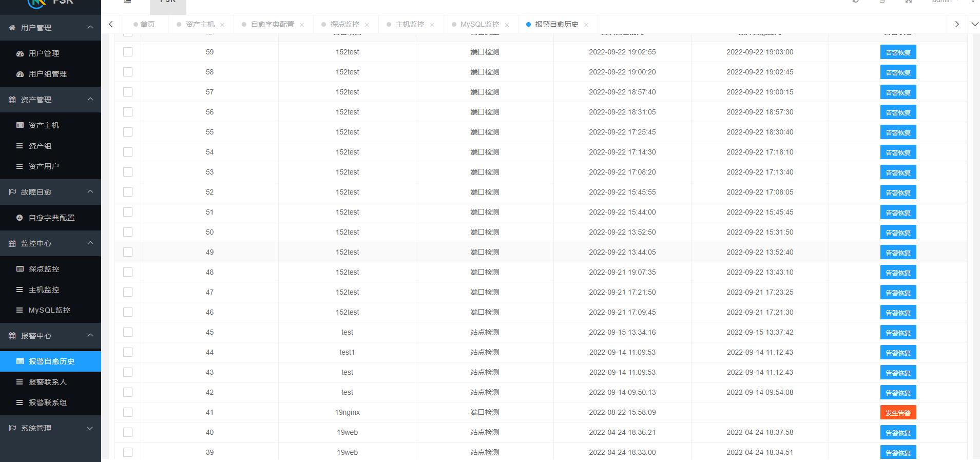Viewport: 980px width, 462px height.
Task: Click 告警恢复 button in row 42
Action: point(898,393)
